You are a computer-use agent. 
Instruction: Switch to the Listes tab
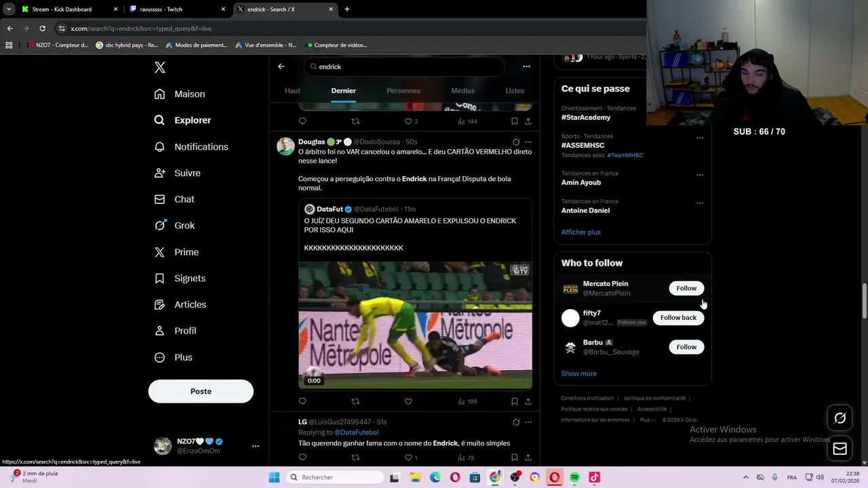515,91
